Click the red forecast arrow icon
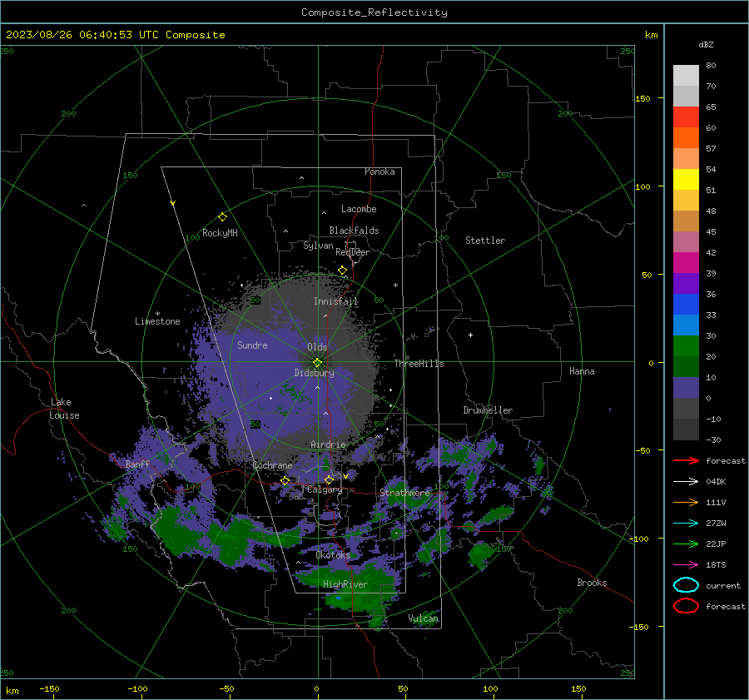This screenshot has width=749, height=700. coord(686,460)
